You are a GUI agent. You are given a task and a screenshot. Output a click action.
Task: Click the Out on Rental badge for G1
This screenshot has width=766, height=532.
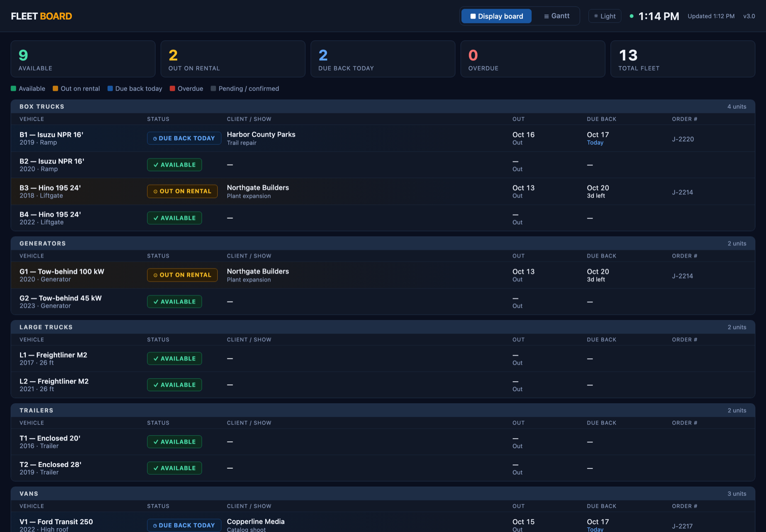click(182, 275)
